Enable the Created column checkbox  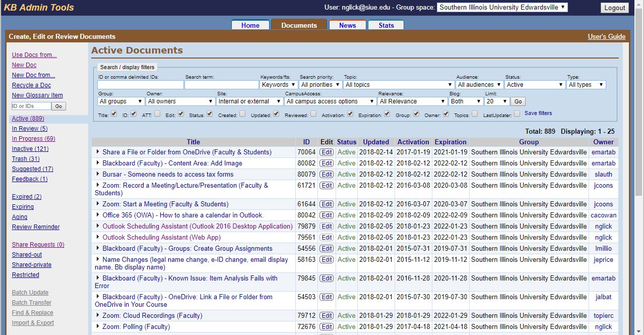(x=242, y=114)
